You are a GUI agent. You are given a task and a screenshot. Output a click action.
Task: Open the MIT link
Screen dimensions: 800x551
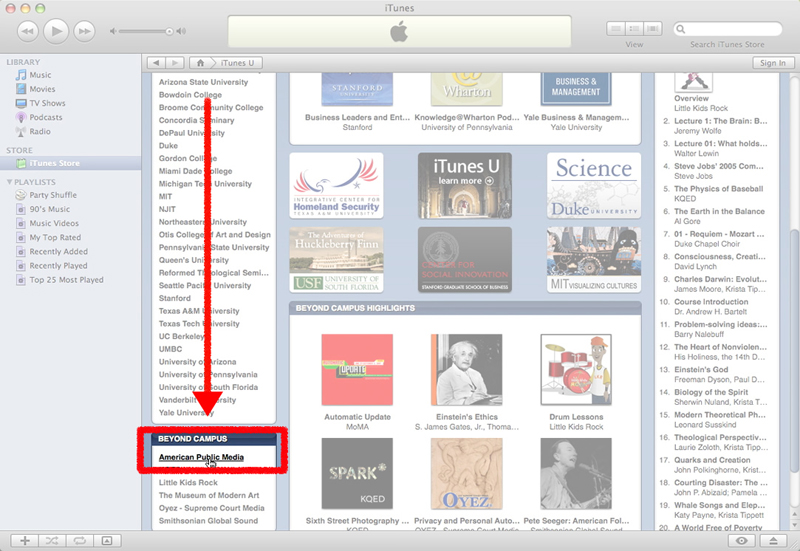[x=165, y=196]
